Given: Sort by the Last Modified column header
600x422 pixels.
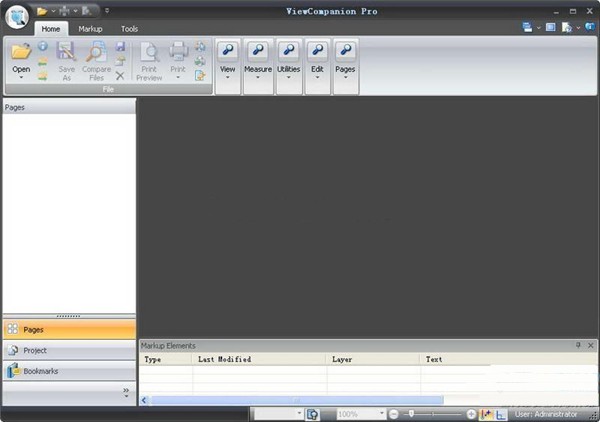Looking at the screenshot, I should point(259,359).
